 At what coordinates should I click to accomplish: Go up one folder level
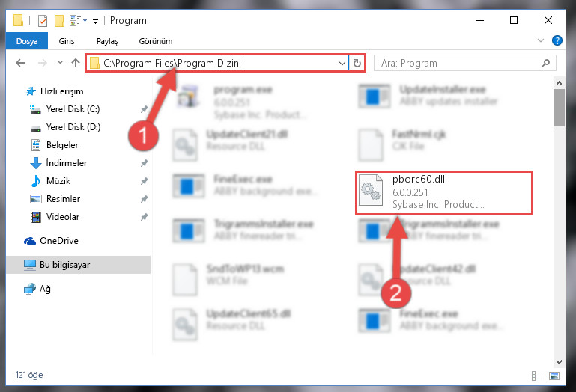click(x=76, y=63)
